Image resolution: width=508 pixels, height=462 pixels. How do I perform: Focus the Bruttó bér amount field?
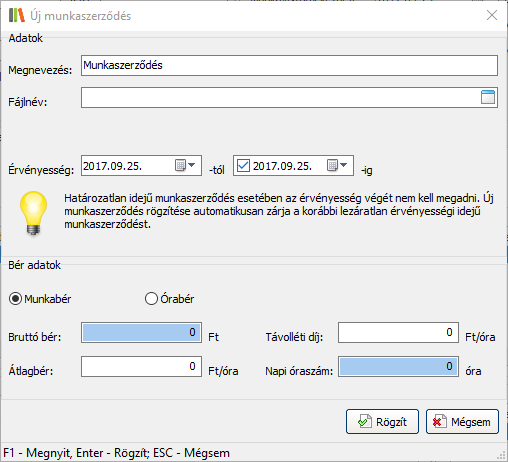click(x=141, y=332)
